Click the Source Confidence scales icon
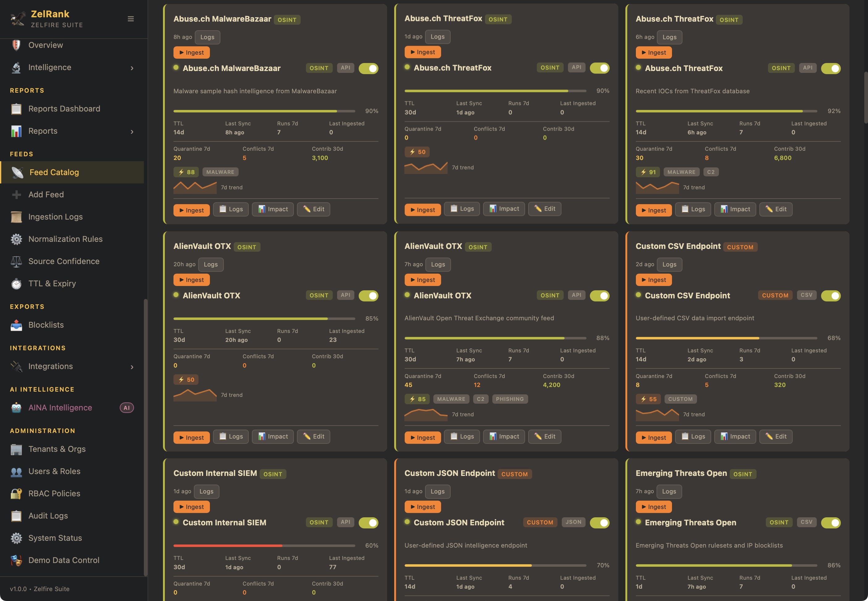Screen dimensions: 868x601 click(16, 261)
